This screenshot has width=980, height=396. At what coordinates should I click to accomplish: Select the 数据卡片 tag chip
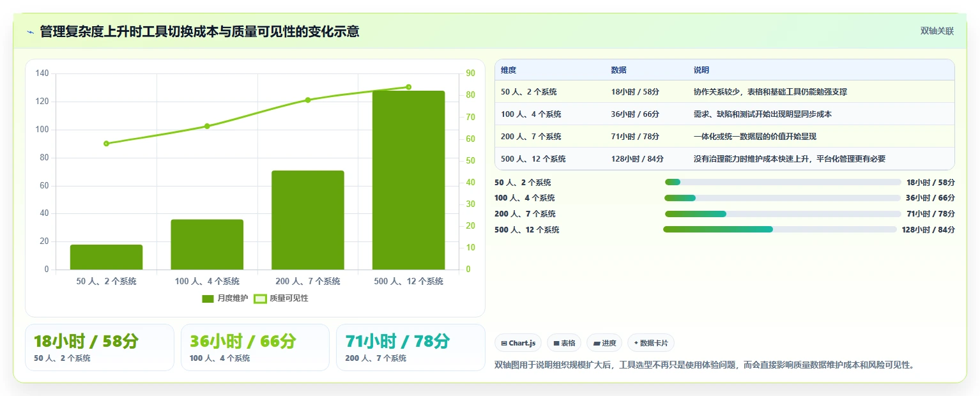point(651,343)
